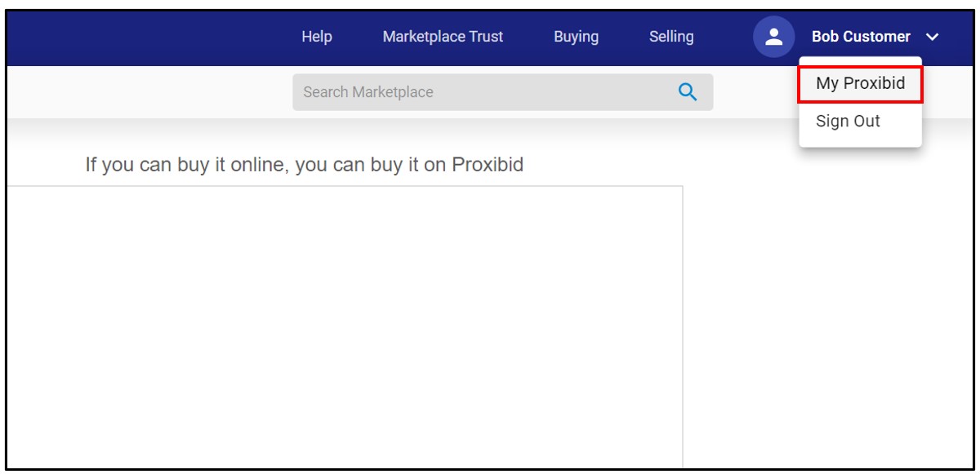Screen dimensions: 980x474
Task: Click the Bob Customer account name
Action: 862,37
